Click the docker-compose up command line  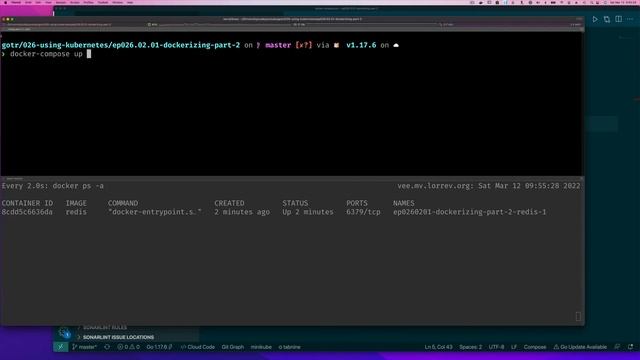point(46,54)
